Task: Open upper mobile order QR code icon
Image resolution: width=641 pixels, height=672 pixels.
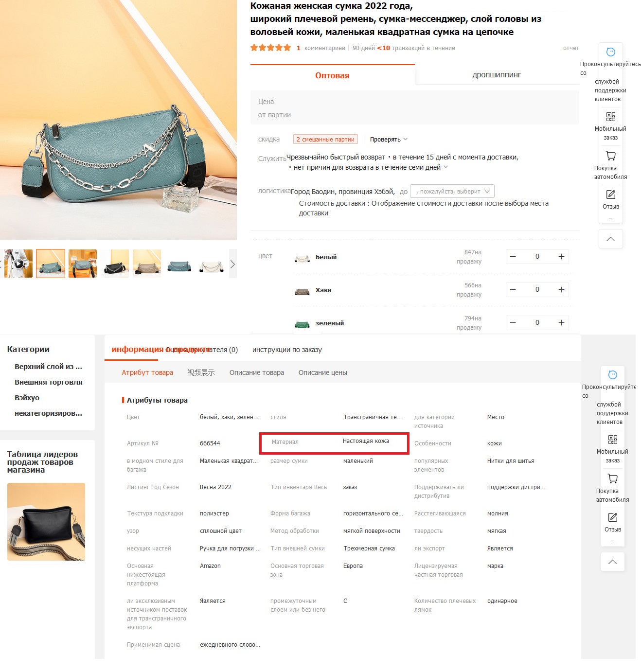Action: coord(611,117)
